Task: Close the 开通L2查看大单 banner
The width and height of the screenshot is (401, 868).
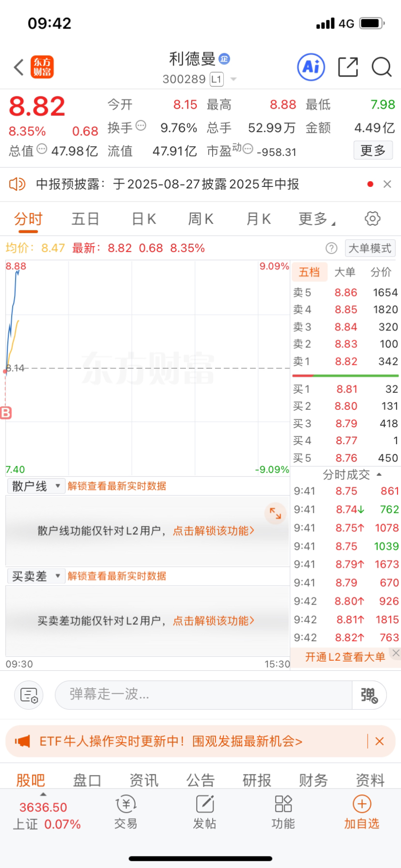Action: (396, 653)
